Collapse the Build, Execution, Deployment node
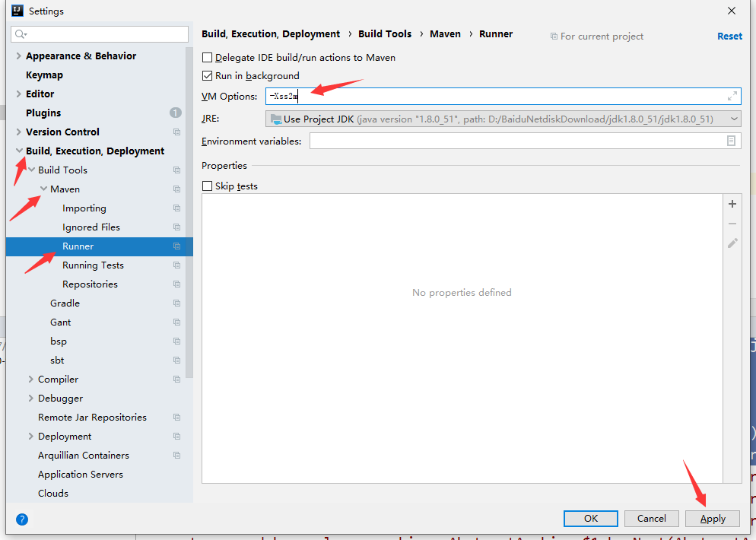 click(x=19, y=151)
